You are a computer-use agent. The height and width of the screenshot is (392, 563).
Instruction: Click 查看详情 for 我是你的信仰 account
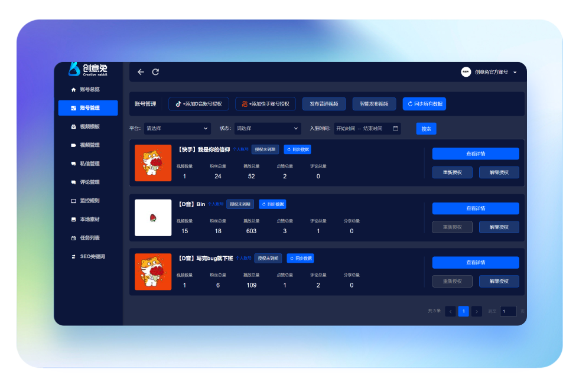point(476,153)
